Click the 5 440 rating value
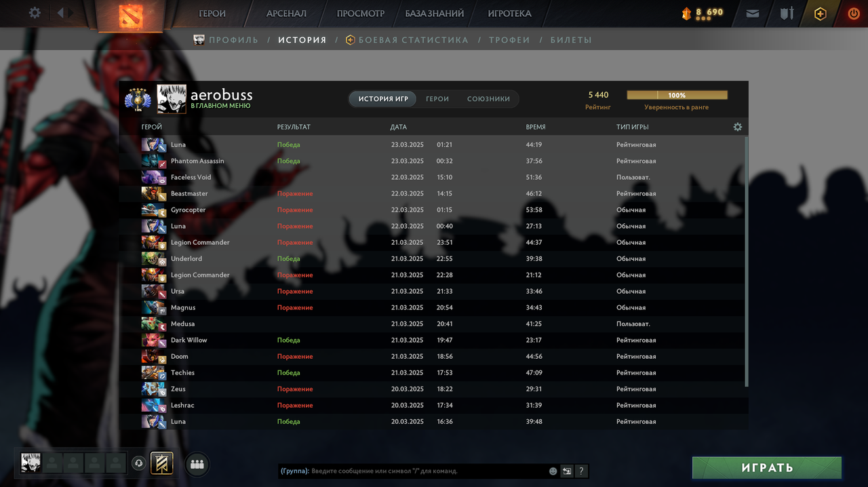 598,95
